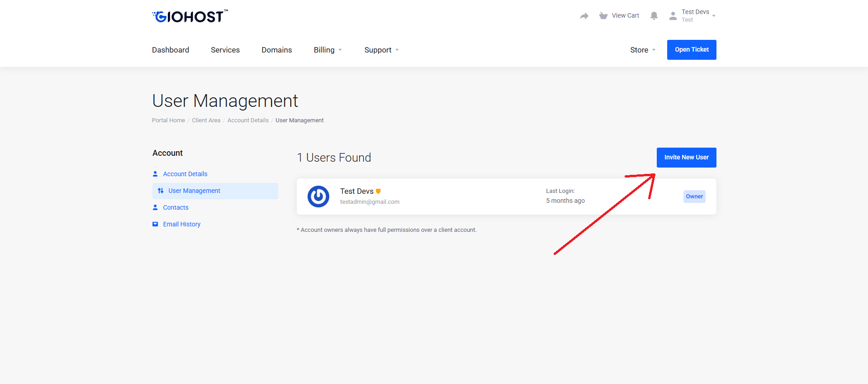Open Contacts sidebar link
This screenshot has height=384, width=868.
(175, 207)
